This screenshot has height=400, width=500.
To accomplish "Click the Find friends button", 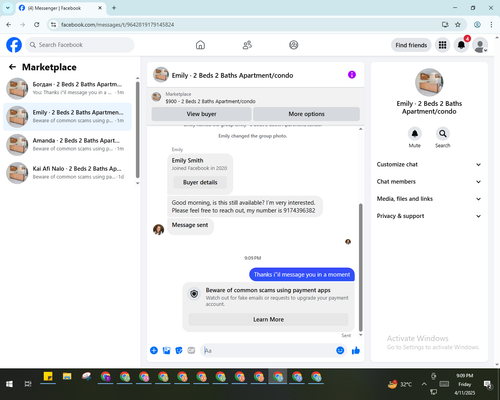I will (411, 45).
